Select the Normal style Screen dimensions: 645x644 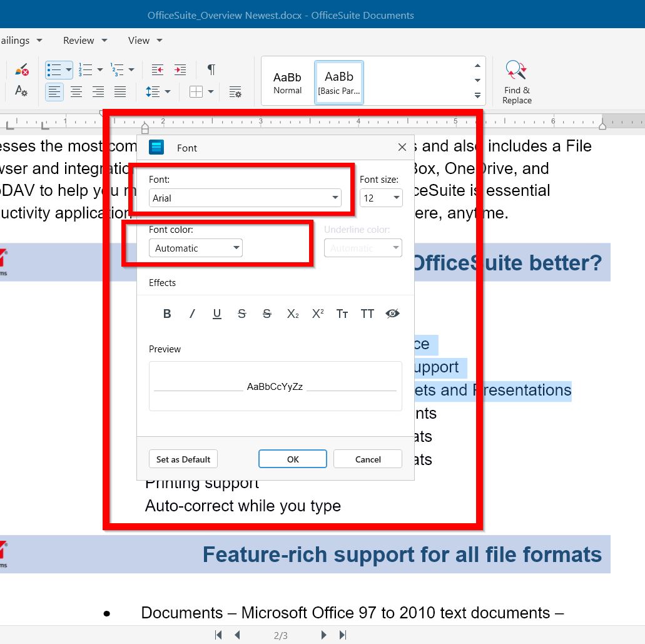[x=288, y=83]
